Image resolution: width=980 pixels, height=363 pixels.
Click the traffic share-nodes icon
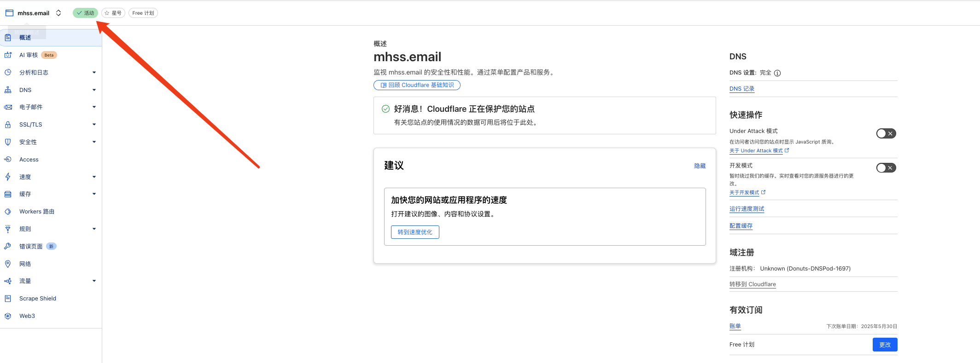(8, 281)
